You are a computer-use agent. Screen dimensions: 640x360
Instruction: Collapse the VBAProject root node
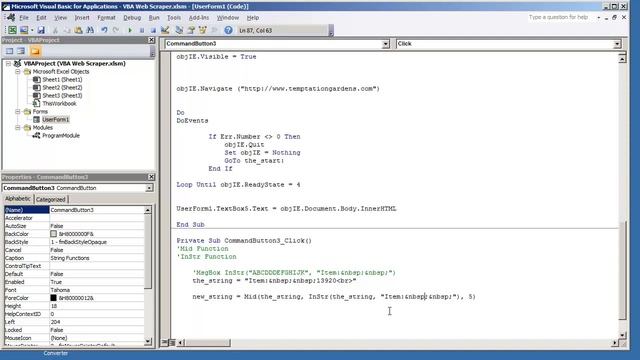[8, 64]
